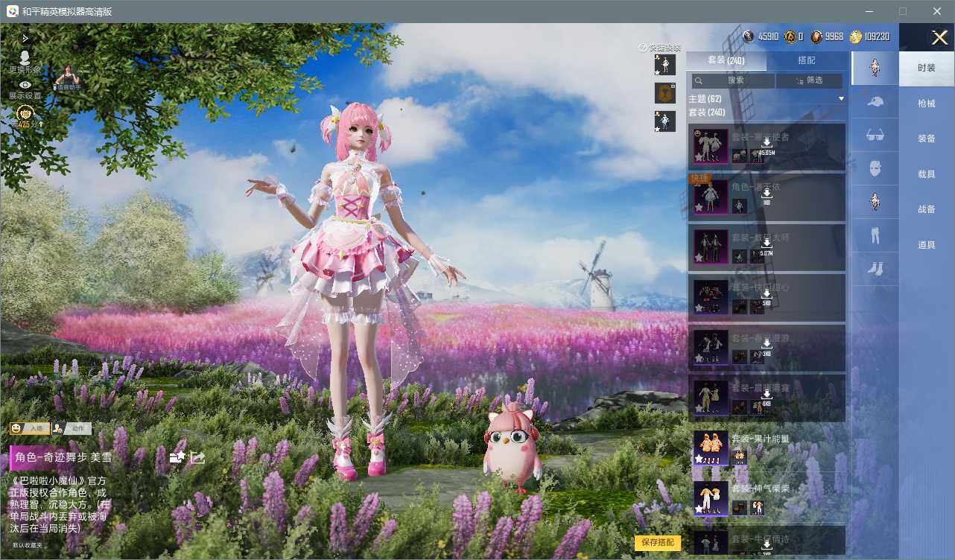Add character to favorites with folder-star icon
Viewport: 955px width, 560px height.
click(177, 457)
